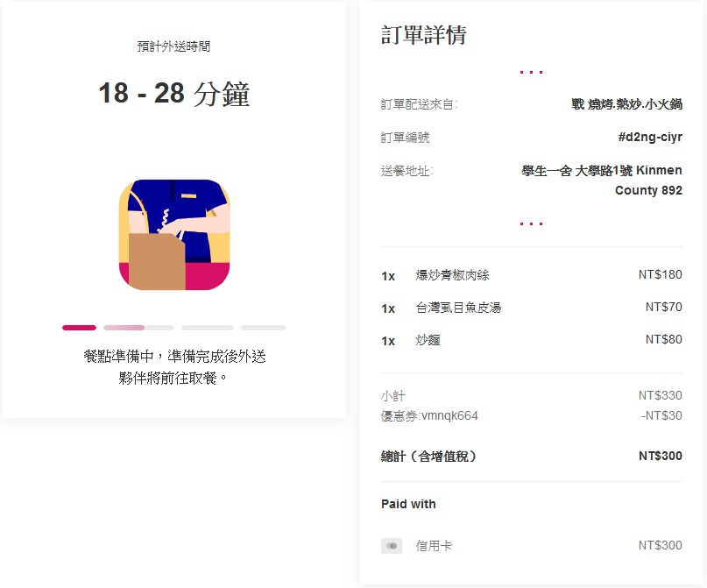The width and height of the screenshot is (707, 588).
Task: Click the coupon code vmnqk664 line
Action: [532, 415]
